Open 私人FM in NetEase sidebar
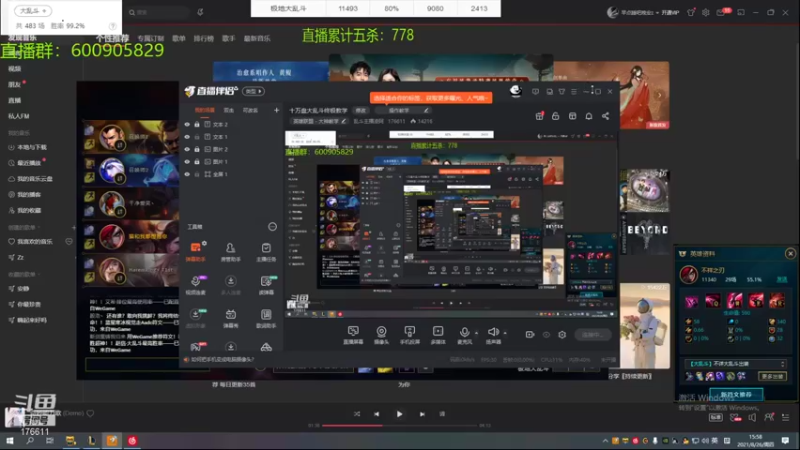The image size is (800, 450). point(19,116)
